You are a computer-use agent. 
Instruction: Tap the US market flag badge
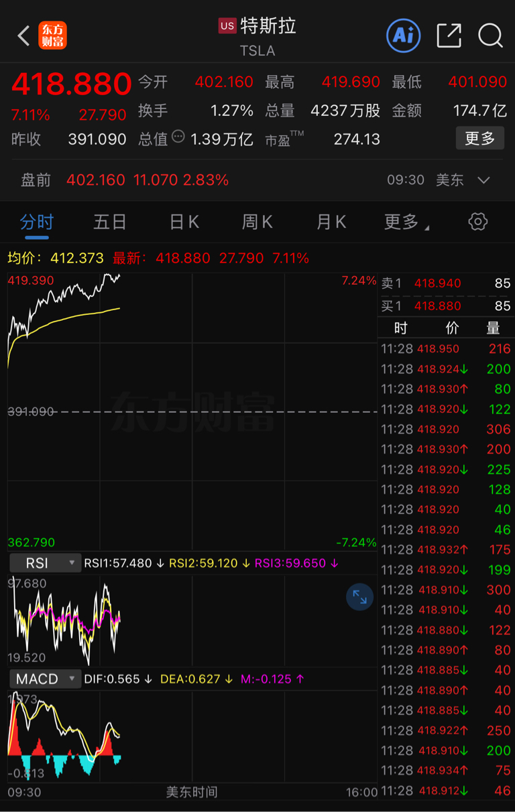227,26
